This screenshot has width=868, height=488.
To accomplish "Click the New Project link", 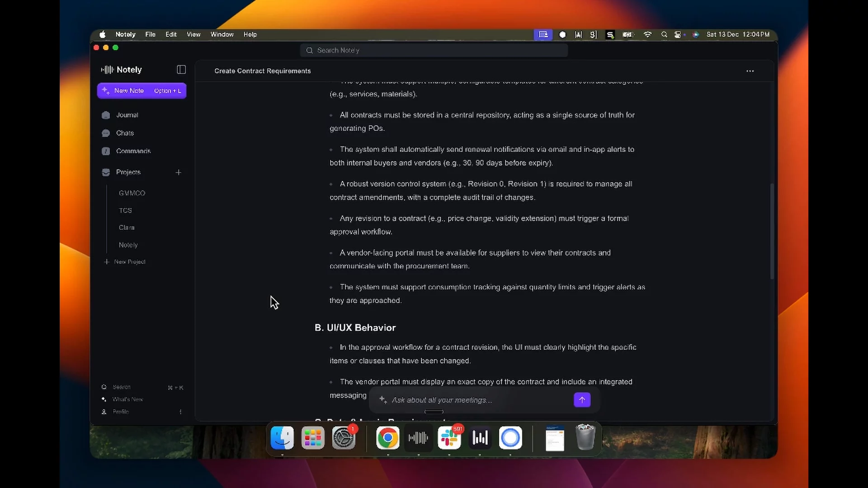I will coord(129,262).
